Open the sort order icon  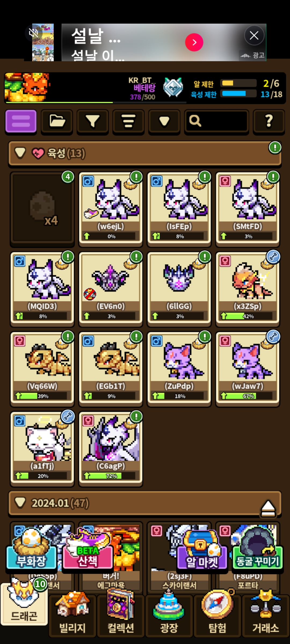pos(128,121)
